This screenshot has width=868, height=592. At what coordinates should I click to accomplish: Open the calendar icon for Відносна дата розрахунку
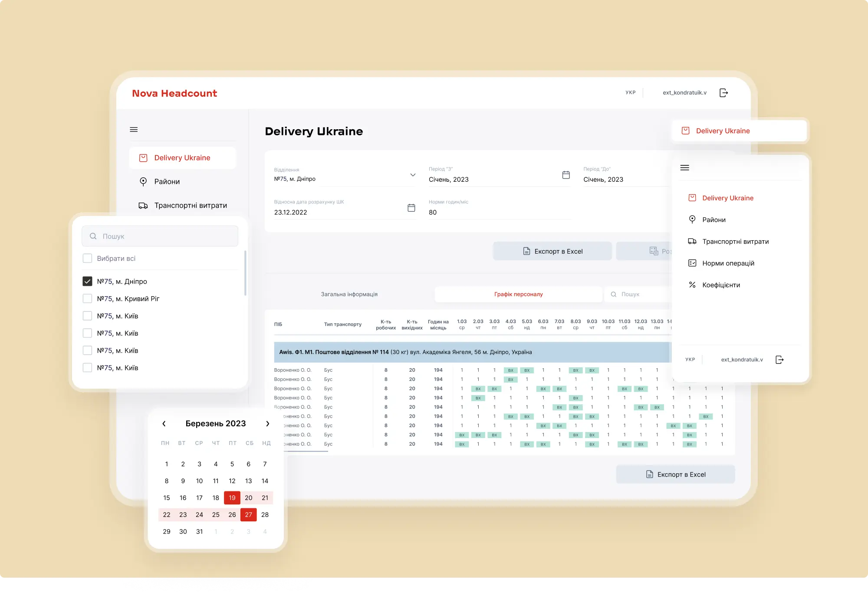(x=411, y=208)
